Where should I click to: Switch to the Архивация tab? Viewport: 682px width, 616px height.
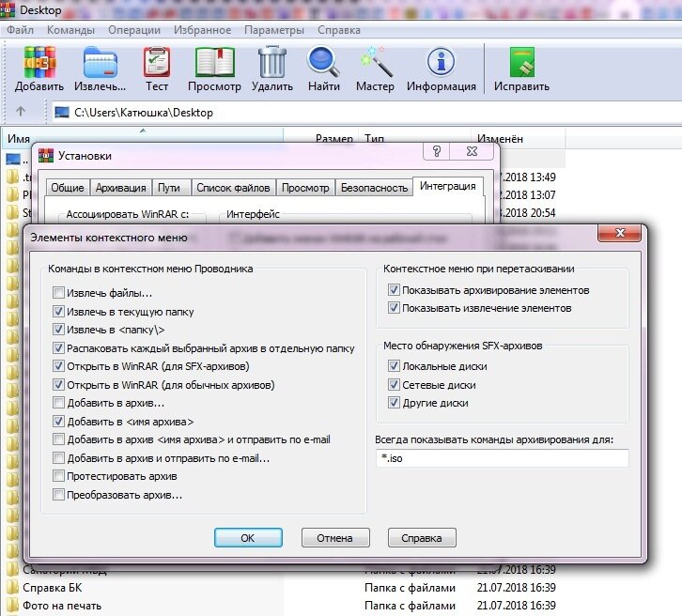click(120, 188)
